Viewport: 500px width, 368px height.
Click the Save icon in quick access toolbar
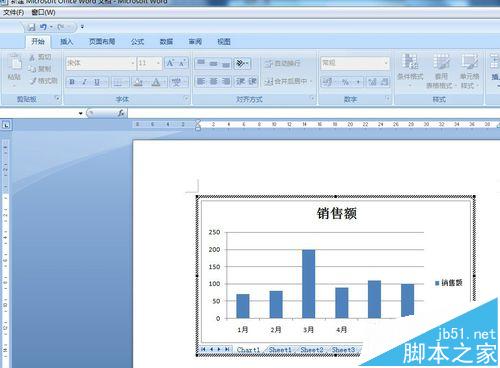32,27
